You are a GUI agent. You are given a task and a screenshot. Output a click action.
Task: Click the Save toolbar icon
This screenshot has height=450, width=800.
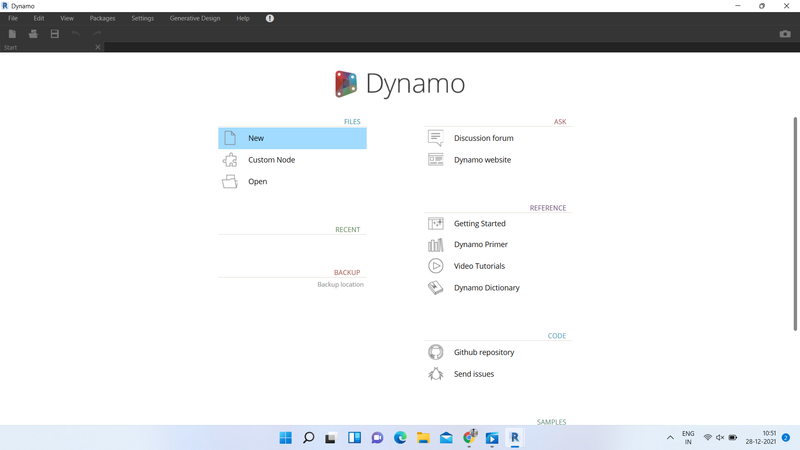(55, 34)
